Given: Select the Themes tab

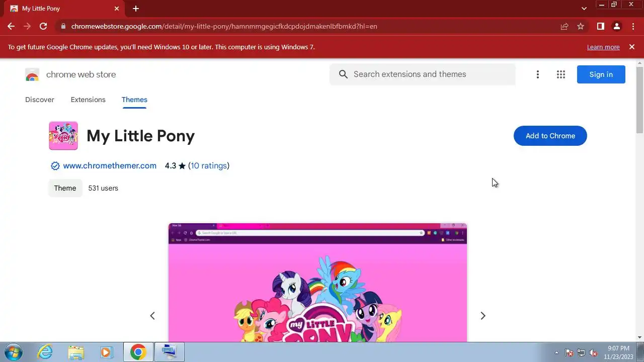Looking at the screenshot, I should (x=134, y=100).
